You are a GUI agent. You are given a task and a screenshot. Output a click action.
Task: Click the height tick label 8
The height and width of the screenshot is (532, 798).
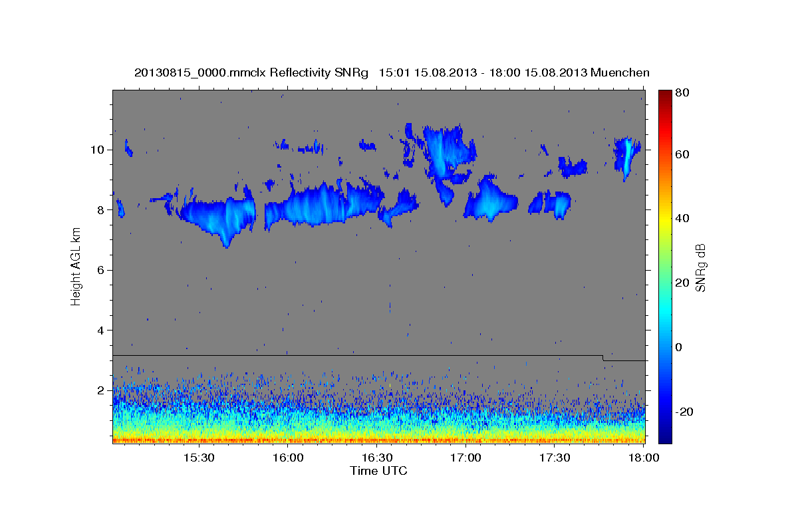click(102, 209)
